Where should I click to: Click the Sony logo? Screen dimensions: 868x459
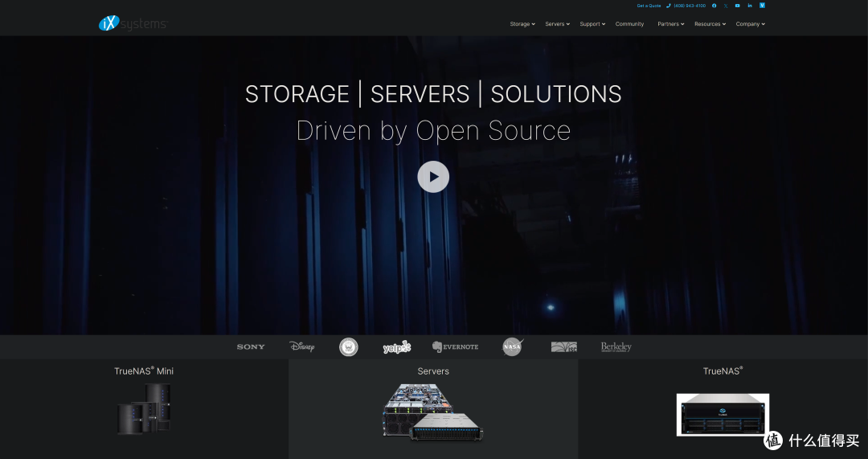pos(251,347)
